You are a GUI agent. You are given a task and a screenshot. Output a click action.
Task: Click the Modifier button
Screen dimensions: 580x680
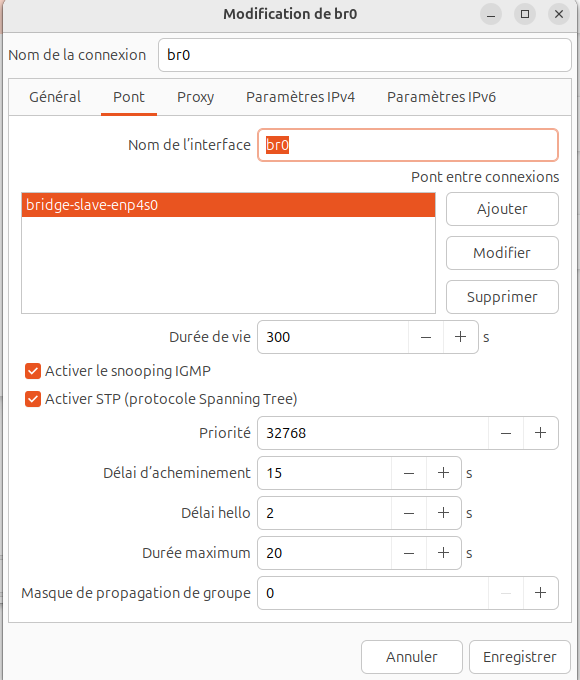[502, 253]
